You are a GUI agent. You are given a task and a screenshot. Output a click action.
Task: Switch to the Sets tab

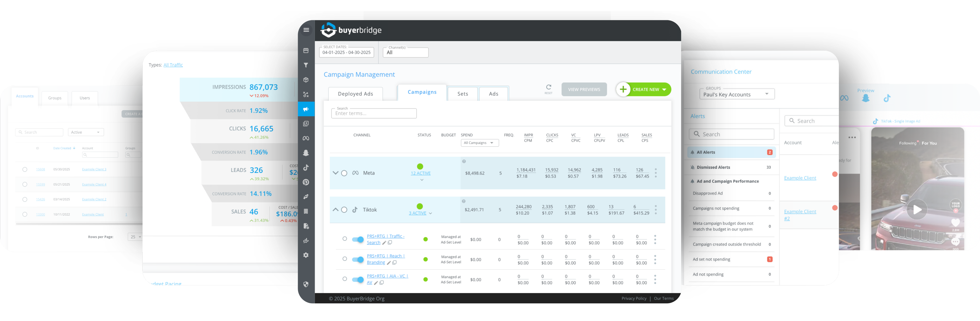(463, 94)
